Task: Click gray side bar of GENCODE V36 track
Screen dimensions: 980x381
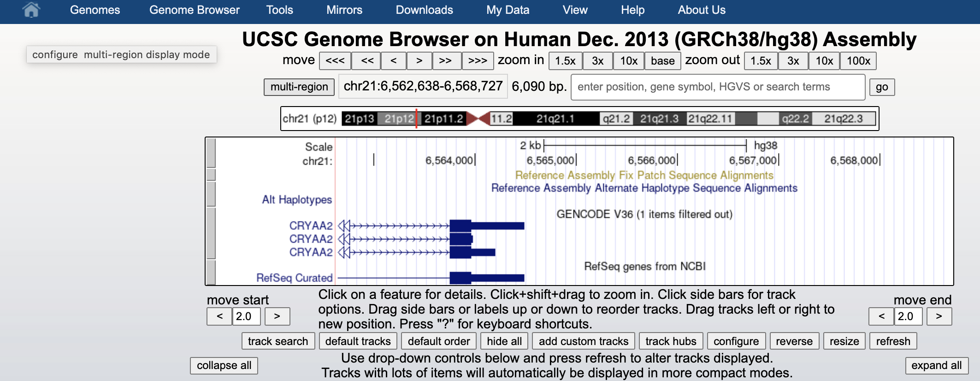Action: [211, 233]
